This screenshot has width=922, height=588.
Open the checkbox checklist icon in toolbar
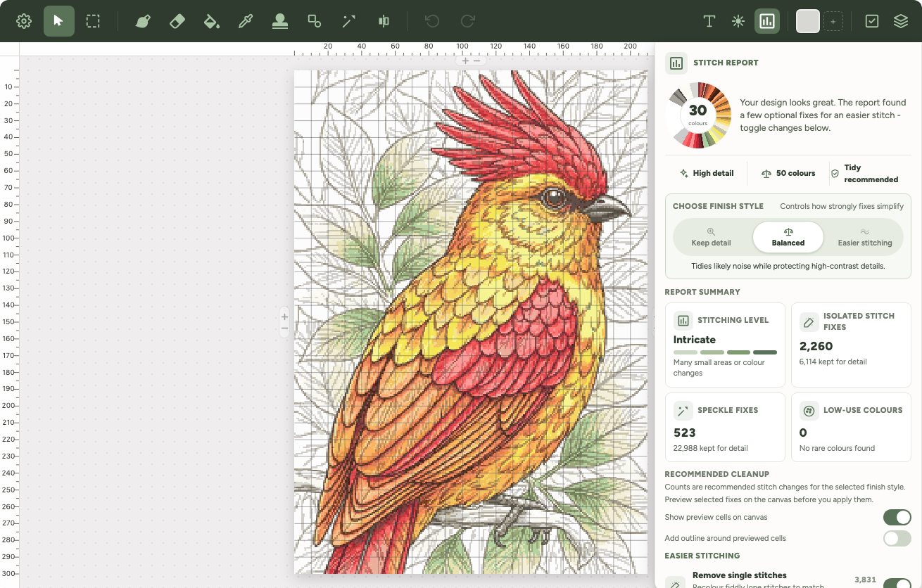871,21
